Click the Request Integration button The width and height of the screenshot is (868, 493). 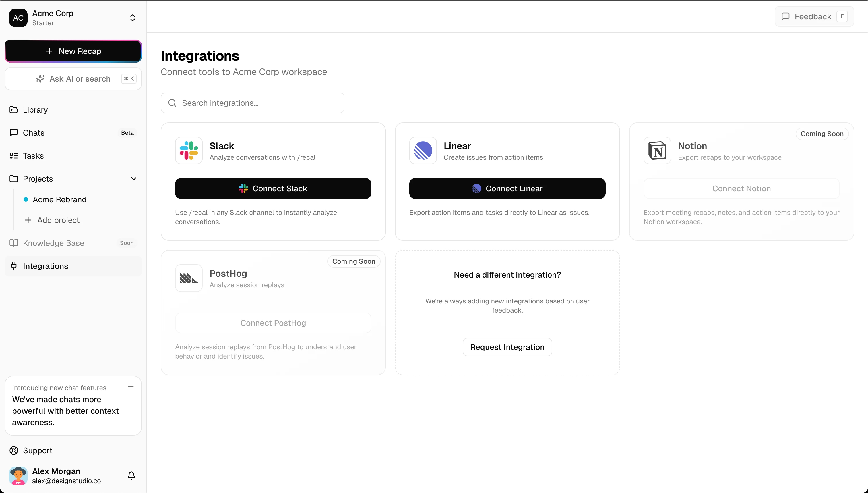pos(507,347)
